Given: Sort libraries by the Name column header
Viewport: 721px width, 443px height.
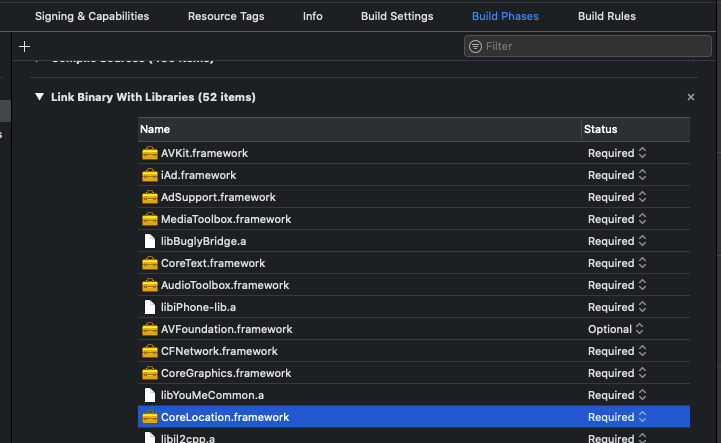Looking at the screenshot, I should pyautogui.click(x=358, y=129).
